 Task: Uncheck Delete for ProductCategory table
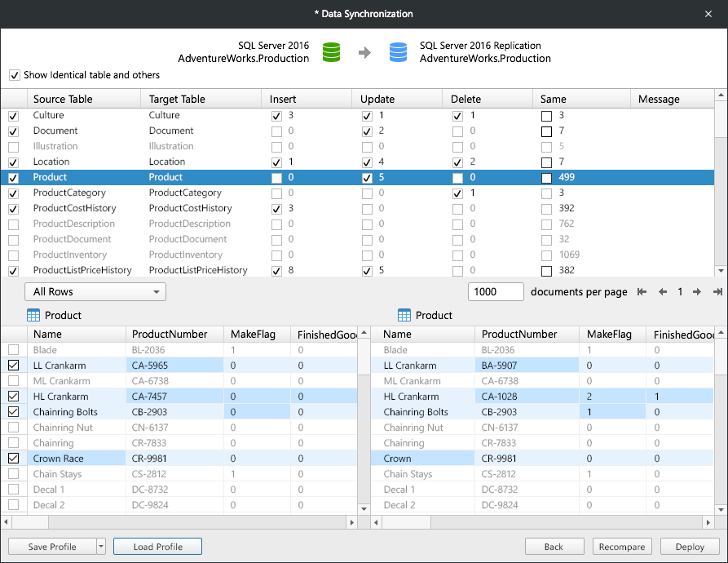[457, 193]
